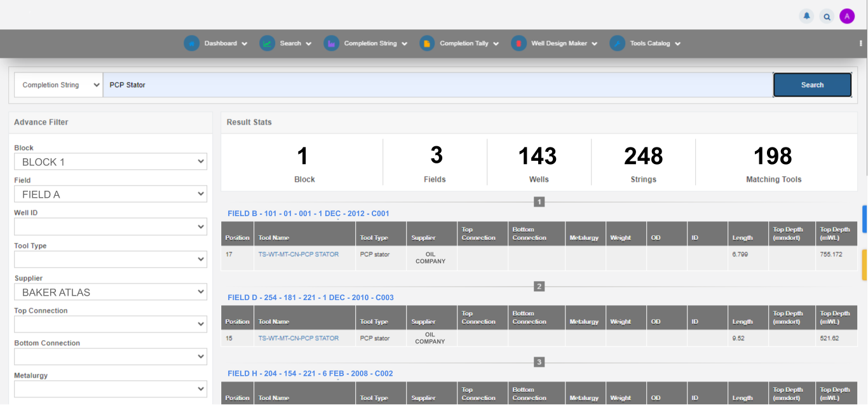Click the PCP Stator search input field
The height and width of the screenshot is (405, 868).
click(437, 85)
